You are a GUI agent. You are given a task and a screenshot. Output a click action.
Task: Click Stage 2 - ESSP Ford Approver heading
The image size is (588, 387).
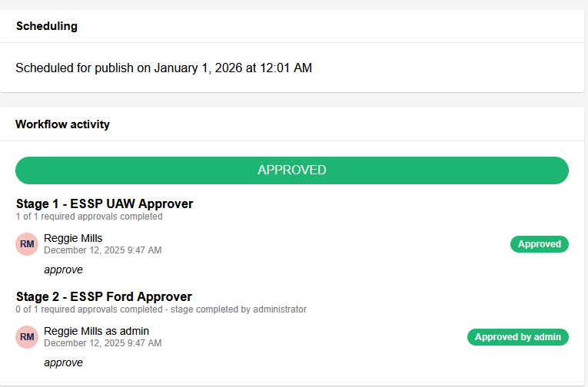[104, 296]
